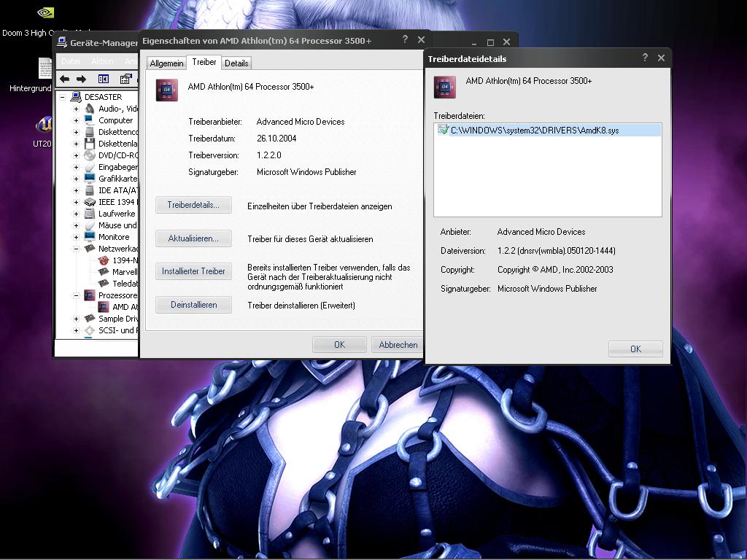Click OK in the Treiberdateidetails dialog

click(635, 349)
